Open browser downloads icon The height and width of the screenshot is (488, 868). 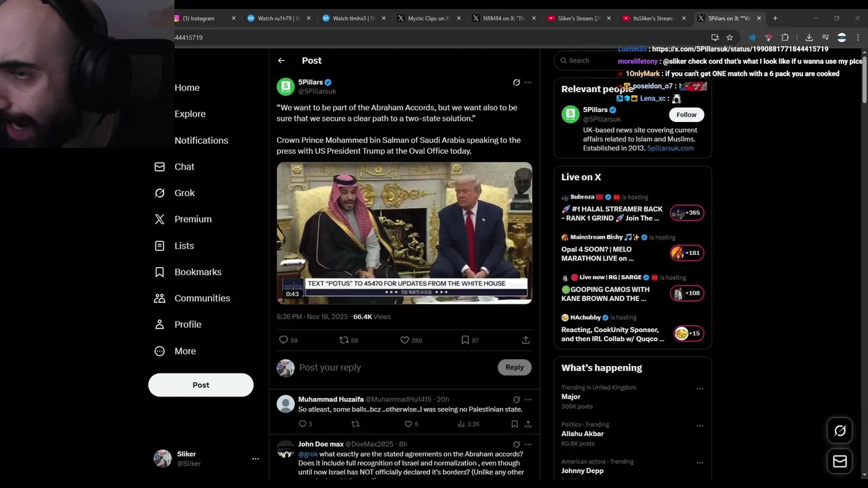pyautogui.click(x=809, y=37)
